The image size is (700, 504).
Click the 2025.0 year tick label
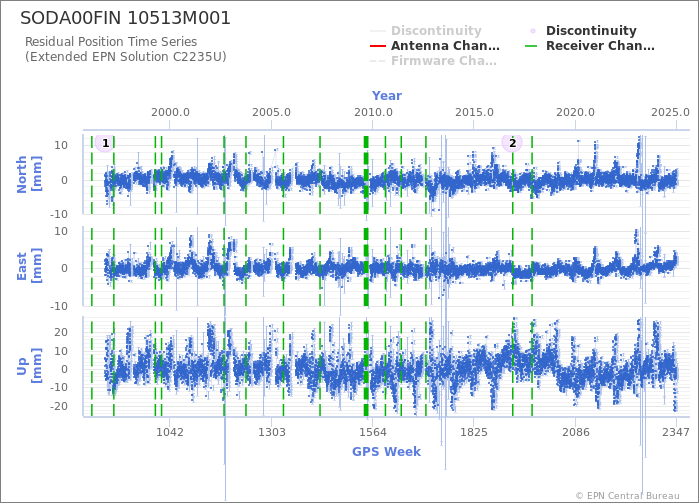(x=670, y=112)
